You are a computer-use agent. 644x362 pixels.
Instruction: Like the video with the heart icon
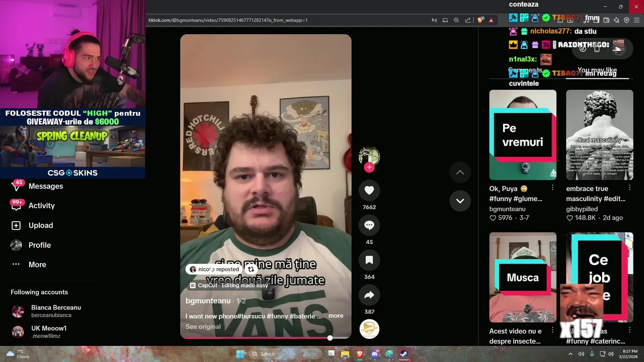point(369,190)
